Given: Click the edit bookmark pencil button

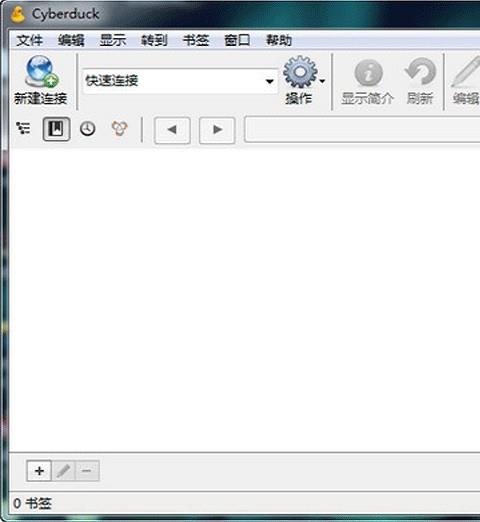Looking at the screenshot, I should click(x=64, y=471).
